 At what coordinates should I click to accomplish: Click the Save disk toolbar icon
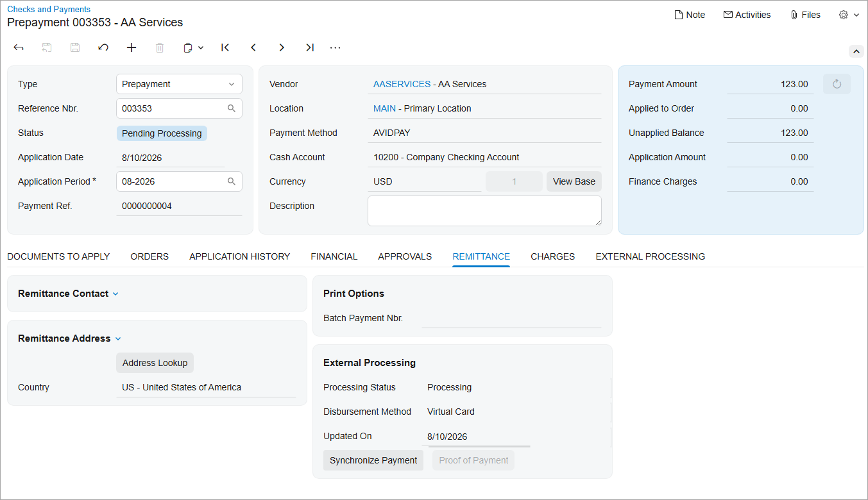[x=75, y=47]
